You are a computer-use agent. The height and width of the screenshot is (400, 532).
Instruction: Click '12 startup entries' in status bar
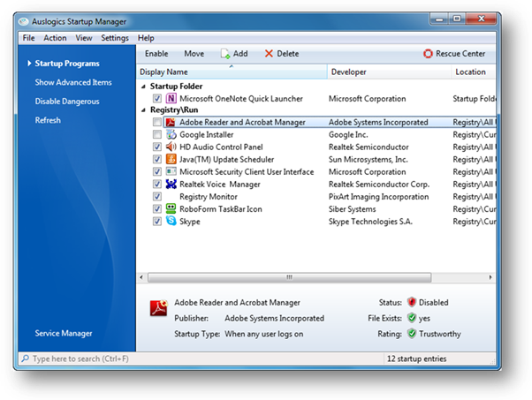pyautogui.click(x=416, y=358)
